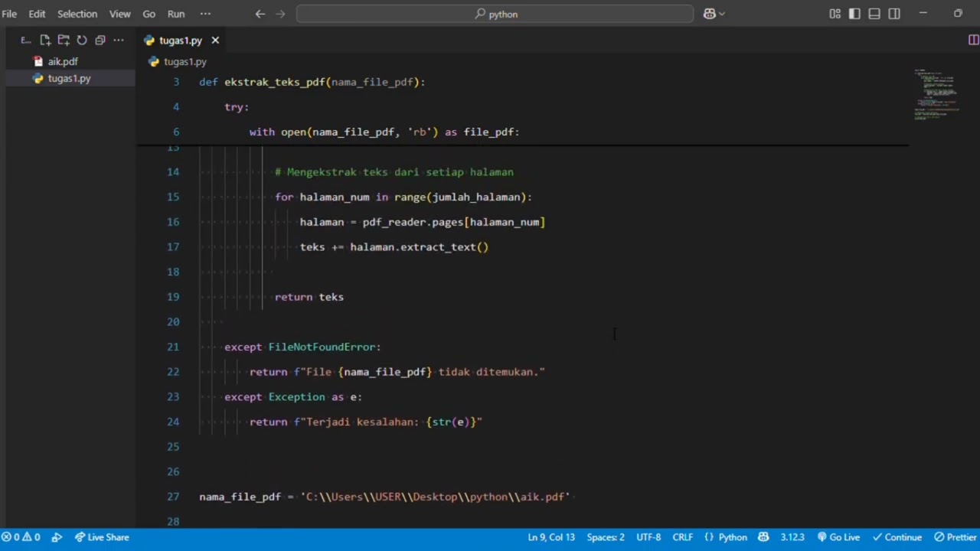
Task: Open the View menu
Action: click(120, 14)
